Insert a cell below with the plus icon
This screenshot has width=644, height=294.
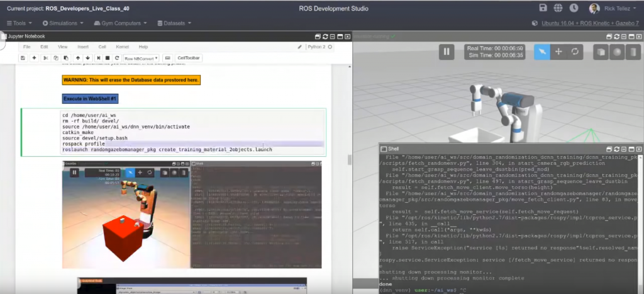tap(35, 58)
